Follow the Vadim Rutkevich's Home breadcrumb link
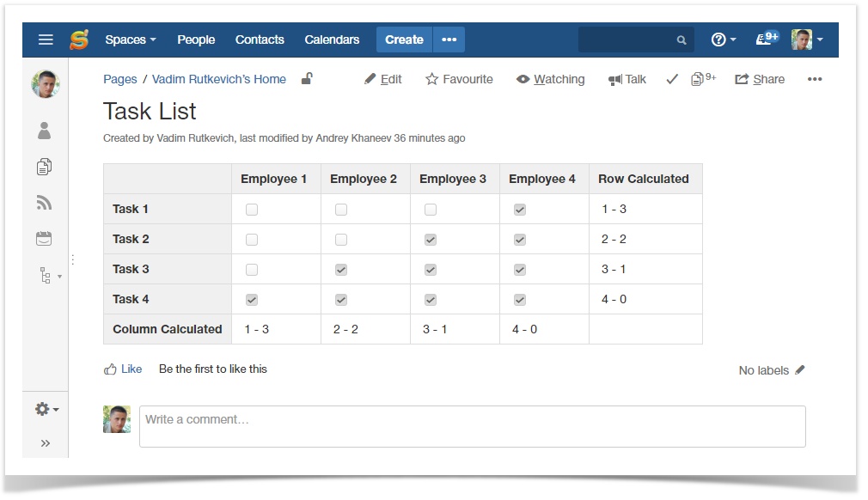The height and width of the screenshot is (500, 868). 219,79
